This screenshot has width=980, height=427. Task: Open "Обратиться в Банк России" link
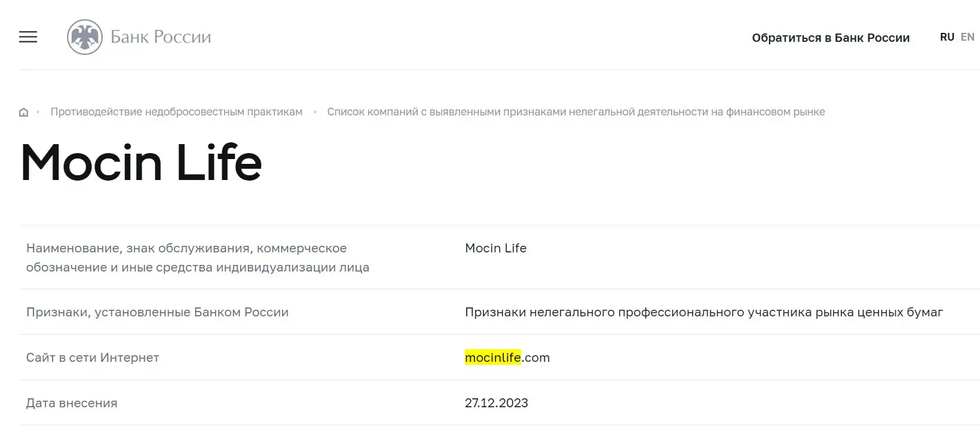point(831,38)
